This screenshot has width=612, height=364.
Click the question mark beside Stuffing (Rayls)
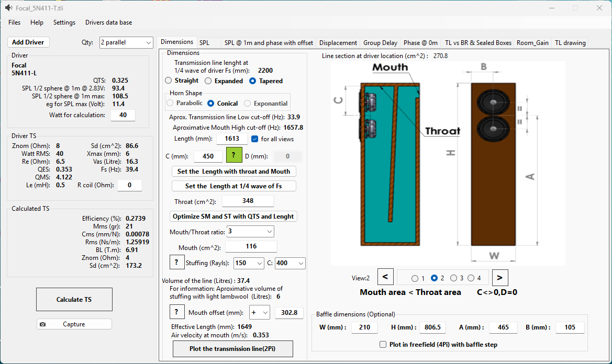coord(176,263)
